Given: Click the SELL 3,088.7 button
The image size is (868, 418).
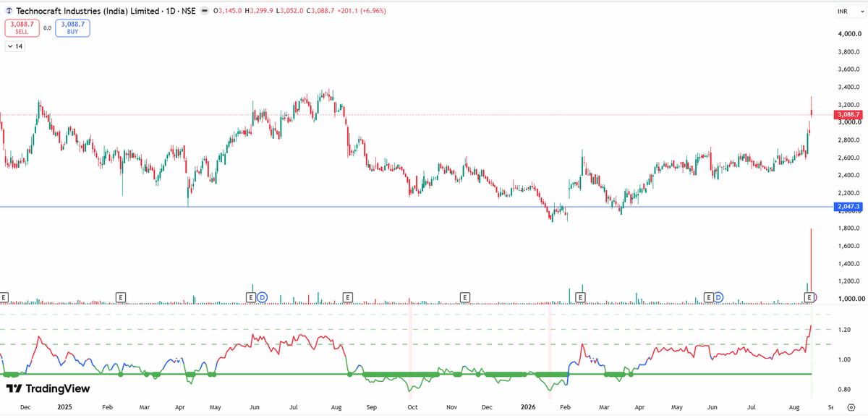Looking at the screenshot, I should [x=21, y=28].
